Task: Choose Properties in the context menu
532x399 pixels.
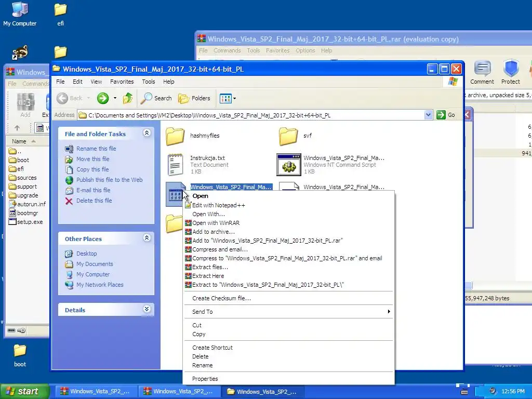Action: 205,379
